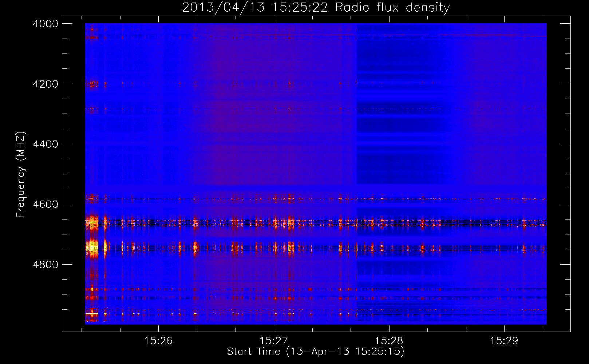The height and width of the screenshot is (364, 589).
Task: Click the '15:26' time tick label
Action: (x=158, y=341)
